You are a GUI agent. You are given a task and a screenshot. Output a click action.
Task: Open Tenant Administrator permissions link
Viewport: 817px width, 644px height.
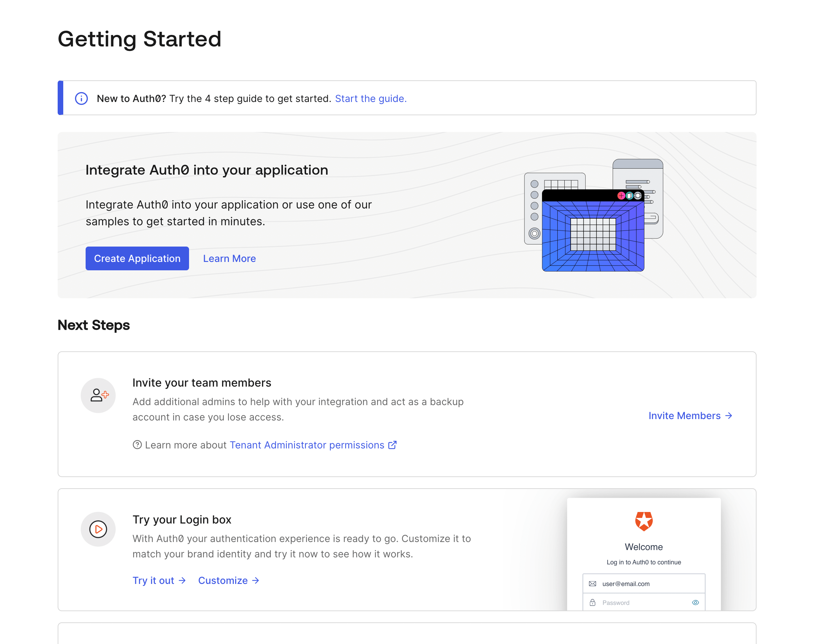tap(307, 445)
